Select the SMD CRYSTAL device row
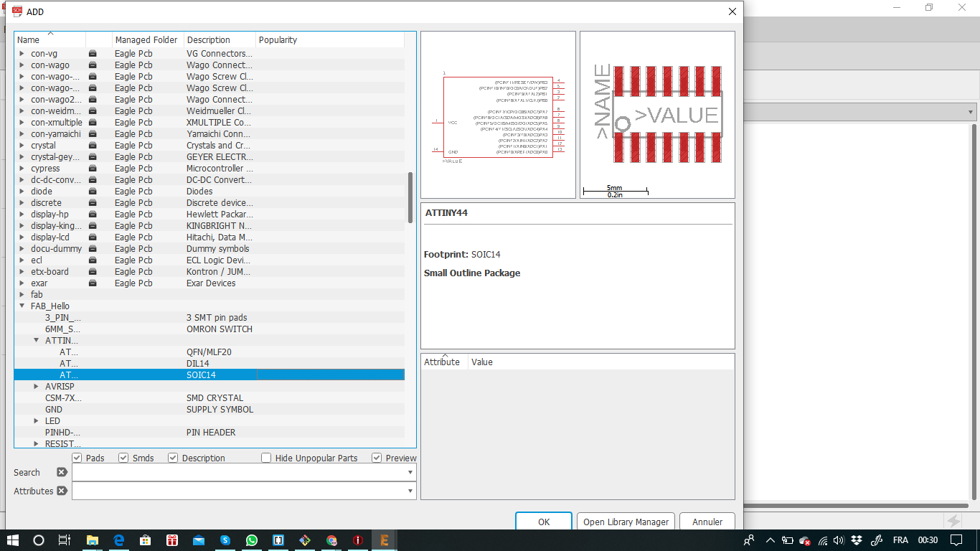The height and width of the screenshot is (551, 980). [x=209, y=398]
